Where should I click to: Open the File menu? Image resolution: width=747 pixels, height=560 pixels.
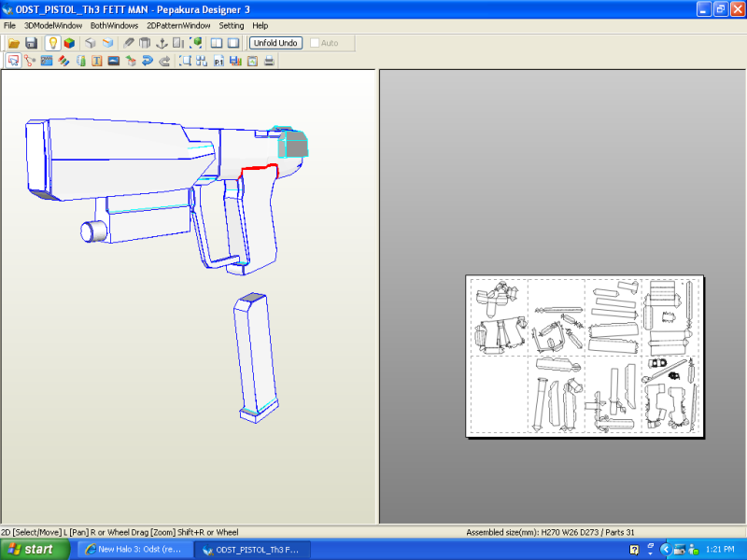[x=9, y=25]
